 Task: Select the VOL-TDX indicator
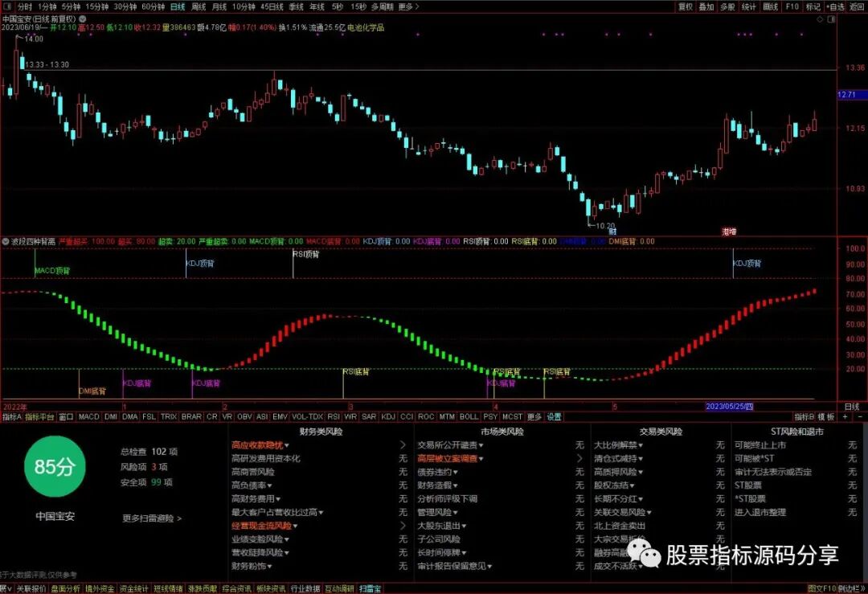tap(307, 417)
